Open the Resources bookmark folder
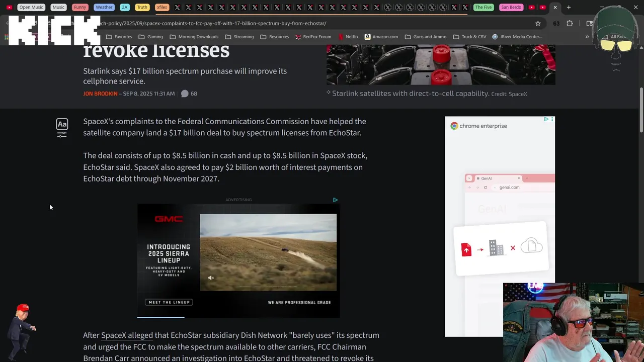Viewport: 644px width, 362px height. [274, 37]
